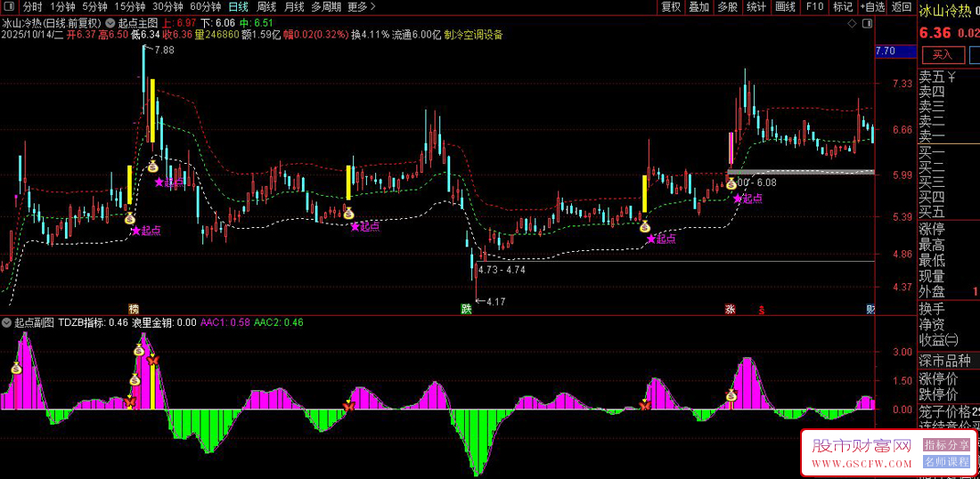Click the 叠加 overlay button
Viewport: 980px width, 479px height.
pyautogui.click(x=698, y=7)
